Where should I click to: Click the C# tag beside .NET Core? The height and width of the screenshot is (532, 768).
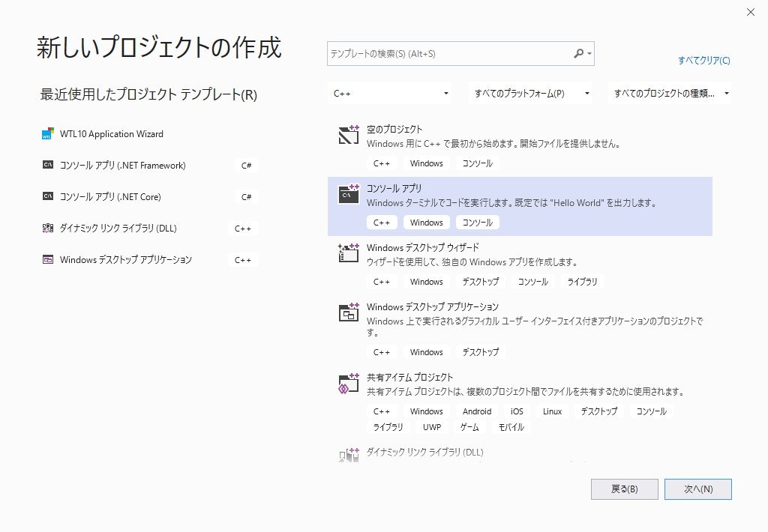[x=246, y=197]
